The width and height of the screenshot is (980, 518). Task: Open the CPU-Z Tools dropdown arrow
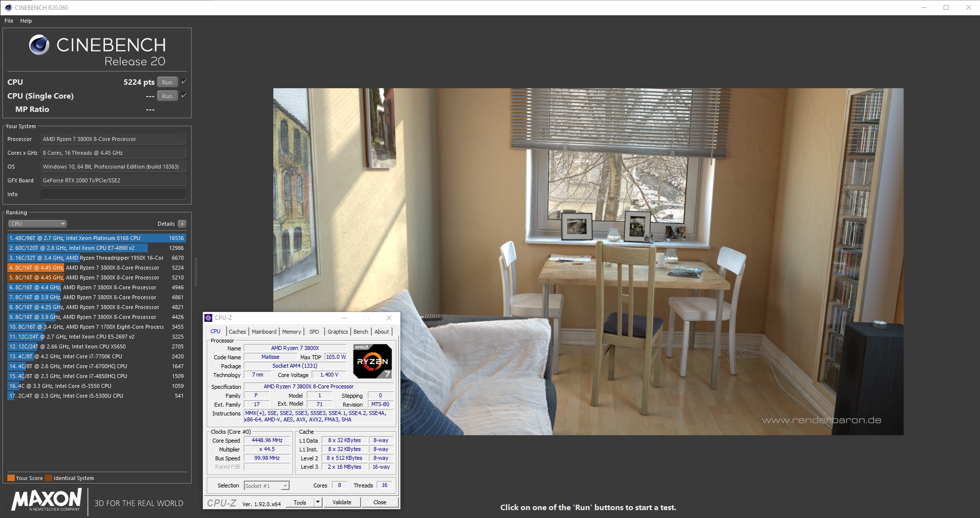tap(318, 502)
